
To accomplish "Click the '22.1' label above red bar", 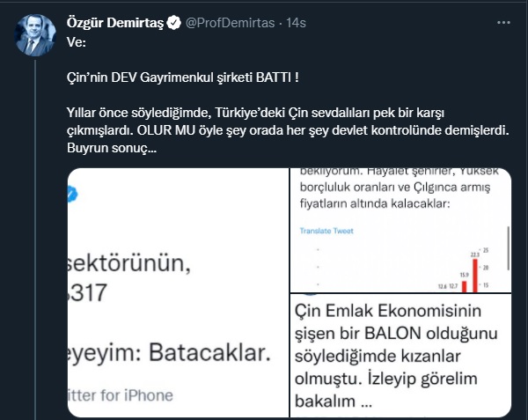I will [474, 255].
